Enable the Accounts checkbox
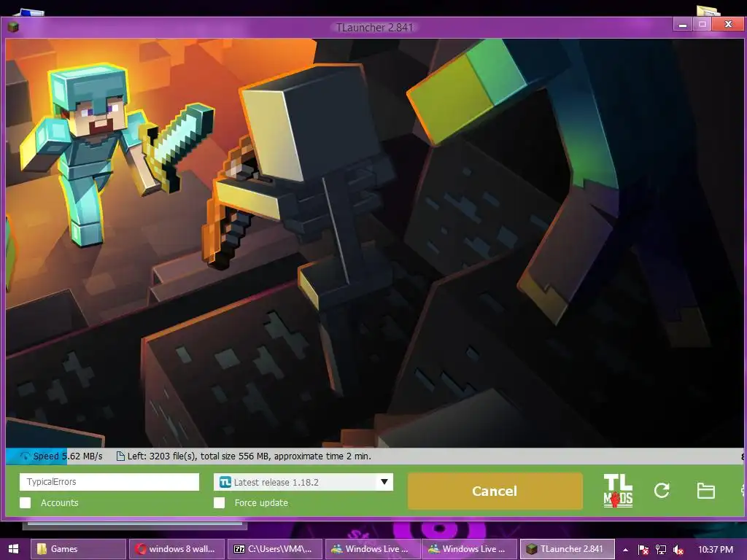Image resolution: width=747 pixels, height=560 pixels. (x=26, y=503)
